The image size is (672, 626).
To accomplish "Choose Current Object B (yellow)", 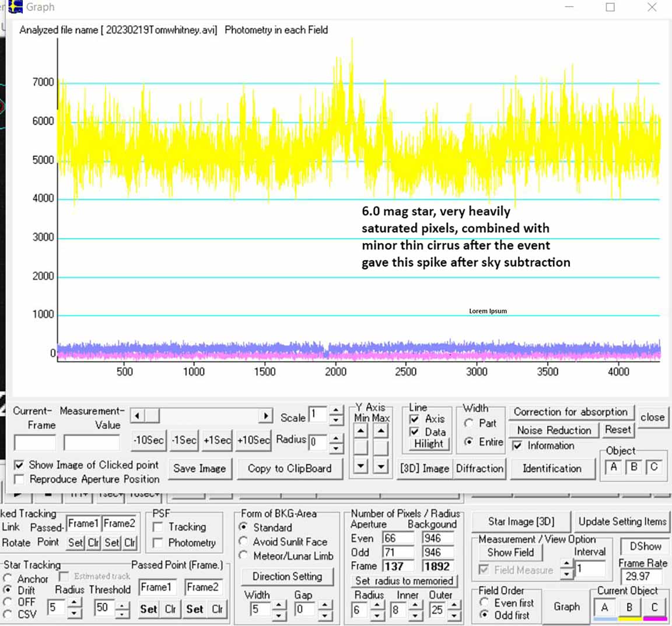I will (x=629, y=607).
